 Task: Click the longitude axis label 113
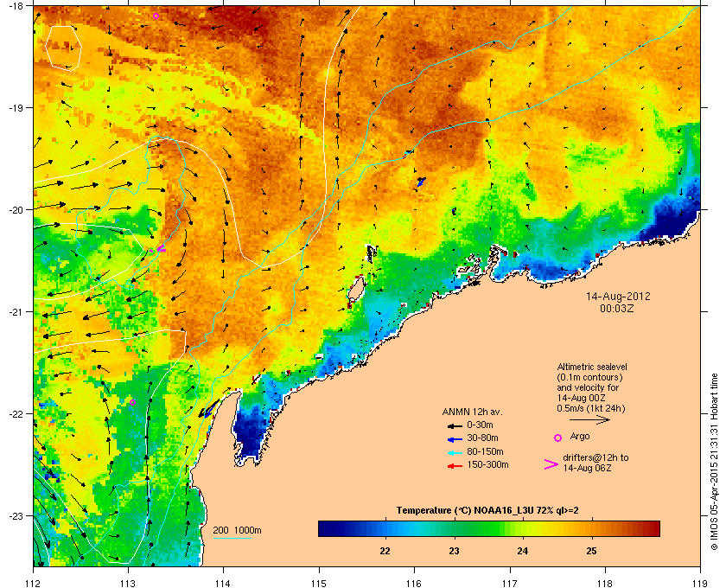[128, 584]
